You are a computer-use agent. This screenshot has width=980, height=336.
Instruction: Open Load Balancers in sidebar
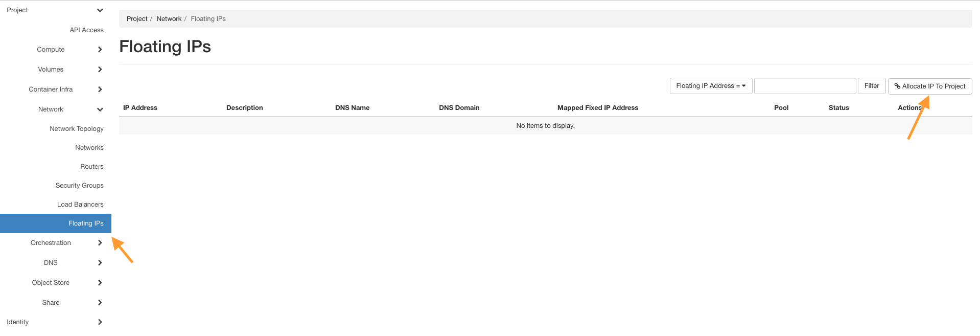[80, 205]
